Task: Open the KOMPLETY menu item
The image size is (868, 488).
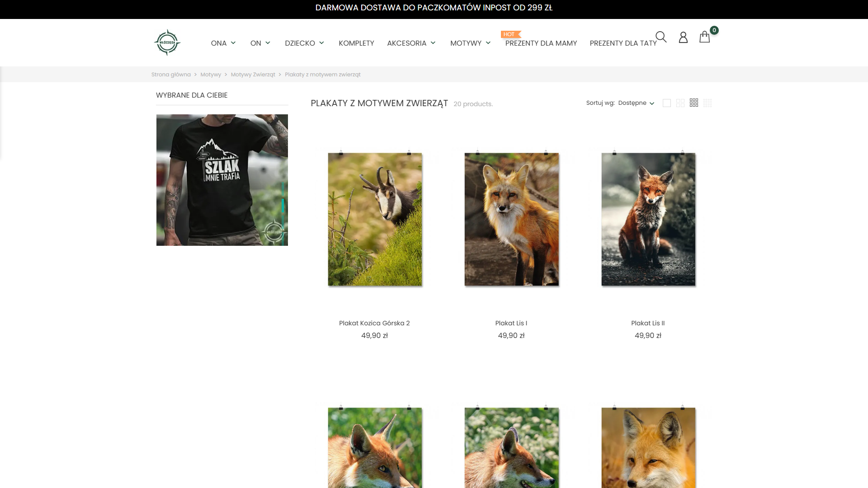Action: (356, 43)
